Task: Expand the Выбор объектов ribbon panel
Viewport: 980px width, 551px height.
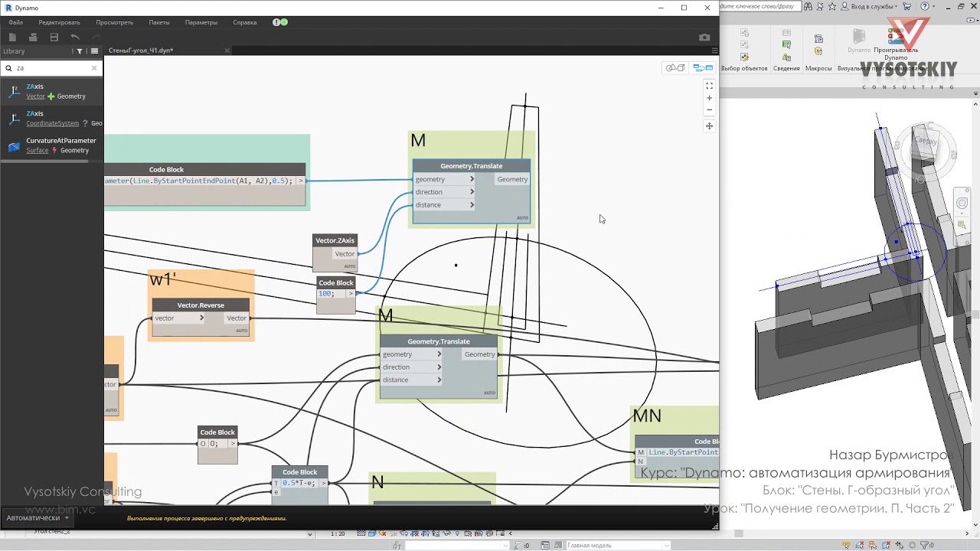Action: 744,68
